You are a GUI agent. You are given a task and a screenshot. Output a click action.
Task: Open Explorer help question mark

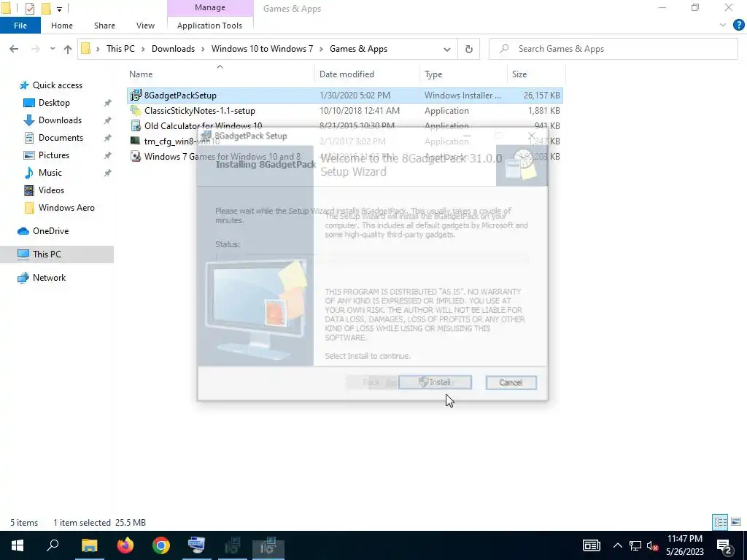pos(738,26)
